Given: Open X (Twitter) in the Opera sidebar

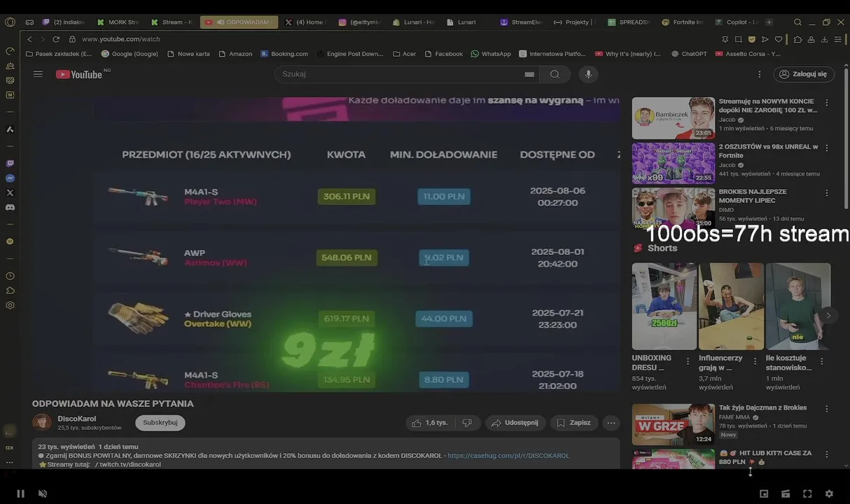Looking at the screenshot, I should pyautogui.click(x=10, y=192).
